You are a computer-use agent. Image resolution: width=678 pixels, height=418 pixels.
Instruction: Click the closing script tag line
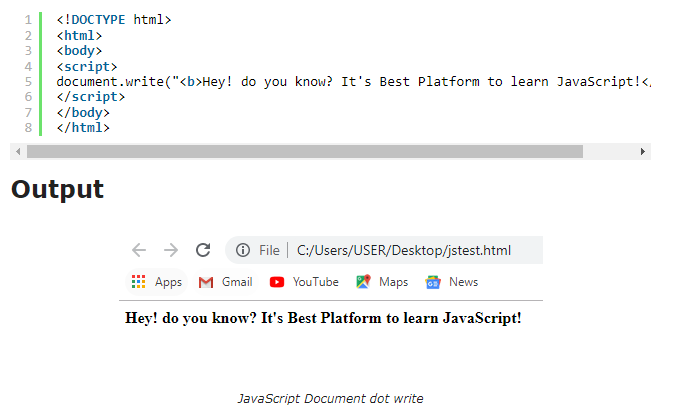(91, 97)
